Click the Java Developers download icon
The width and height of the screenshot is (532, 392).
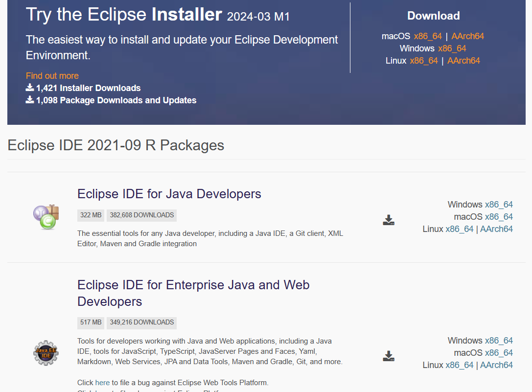pyautogui.click(x=389, y=220)
